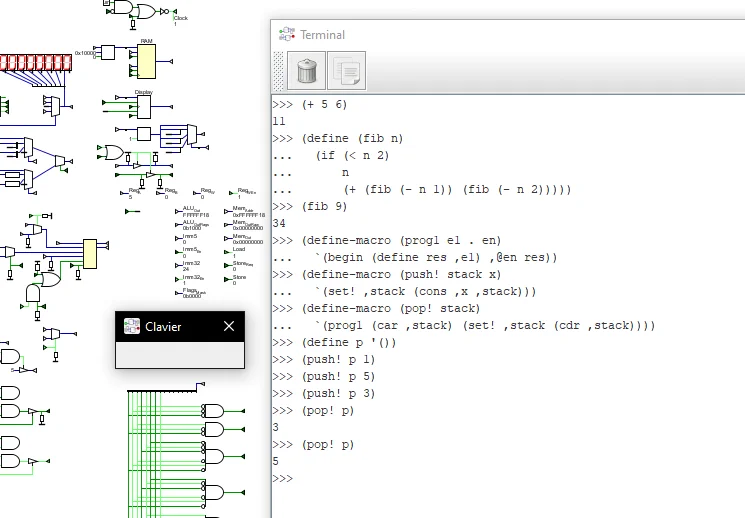Click the Clock probe label
The width and height of the screenshot is (745, 518).
(x=181, y=18)
